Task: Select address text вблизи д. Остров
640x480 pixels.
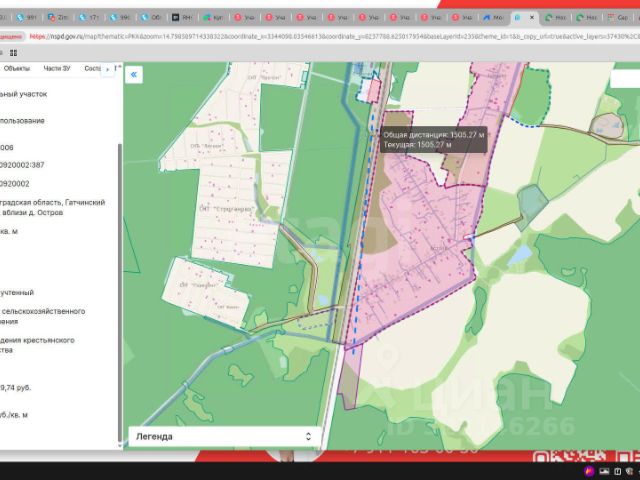Action: 32,213
